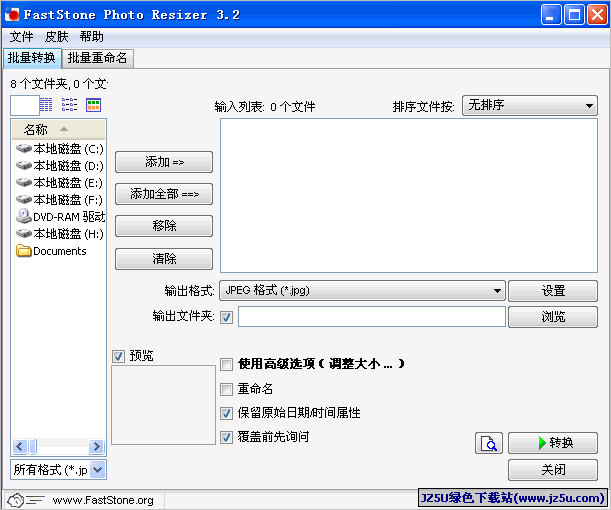The image size is (611, 510).
Task: Open the Documents folder
Action: pyautogui.click(x=51, y=251)
